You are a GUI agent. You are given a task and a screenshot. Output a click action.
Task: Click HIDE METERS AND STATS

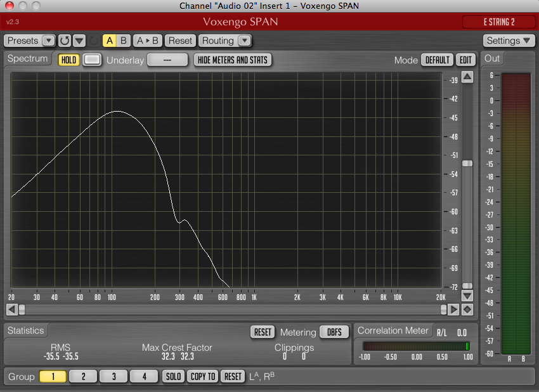[233, 60]
